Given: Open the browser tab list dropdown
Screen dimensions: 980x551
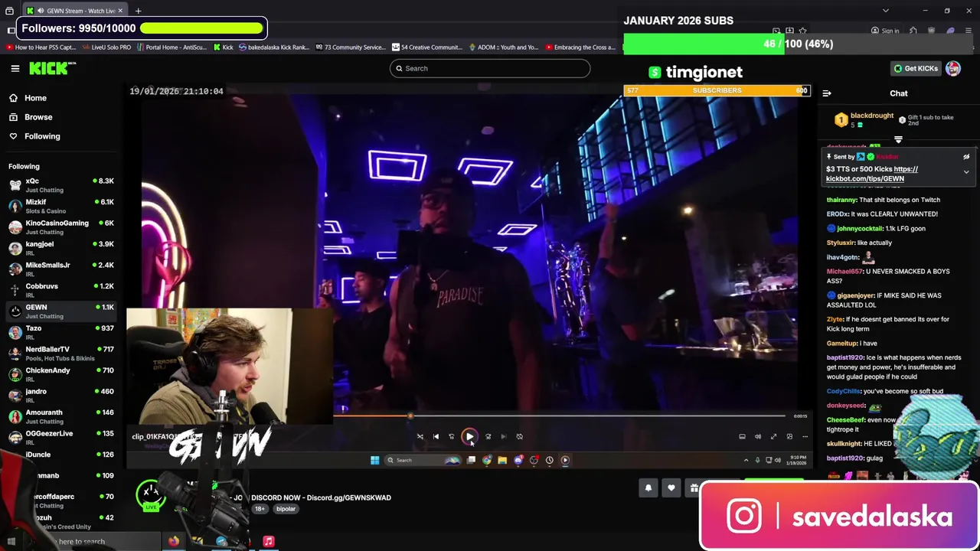Looking at the screenshot, I should (x=886, y=11).
